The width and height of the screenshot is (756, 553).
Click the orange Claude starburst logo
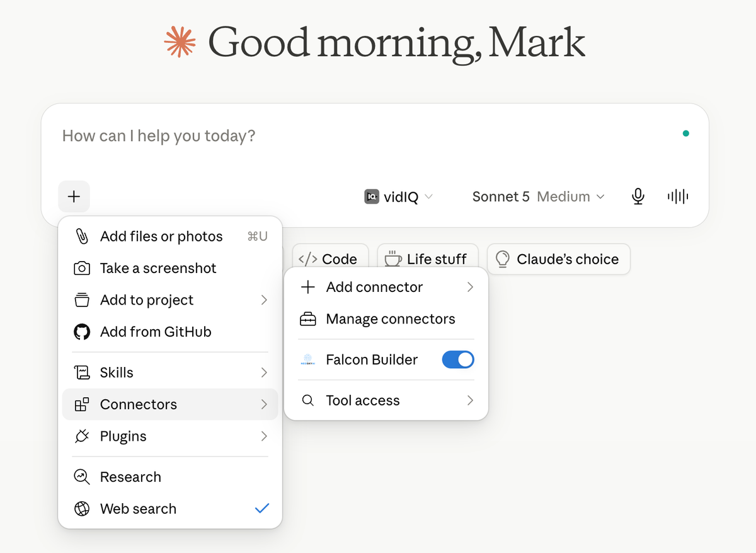pos(180,42)
